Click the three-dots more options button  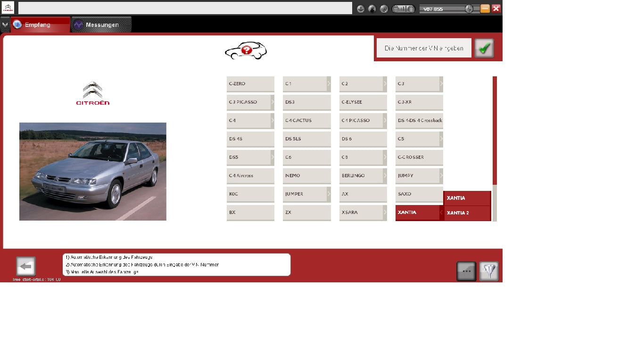point(466,271)
